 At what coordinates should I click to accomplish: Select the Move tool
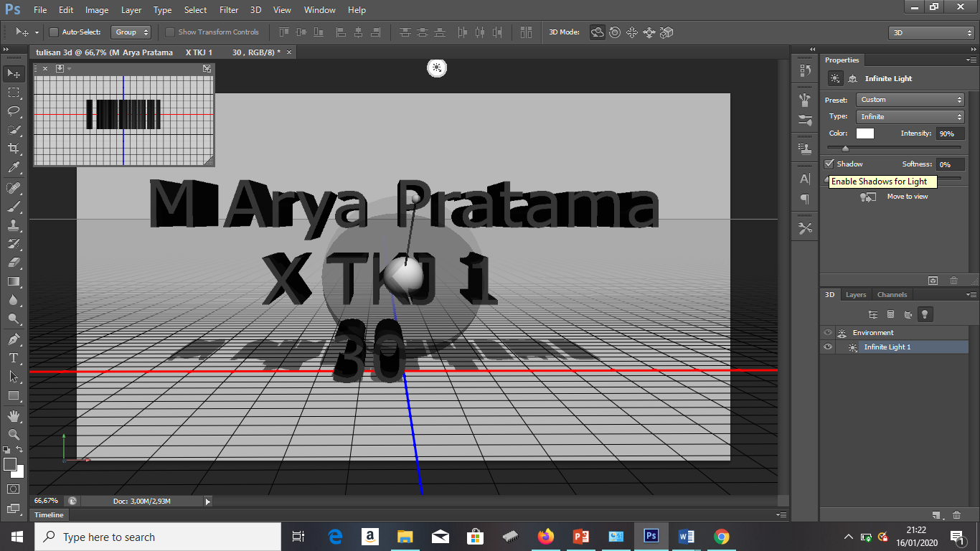(13, 73)
